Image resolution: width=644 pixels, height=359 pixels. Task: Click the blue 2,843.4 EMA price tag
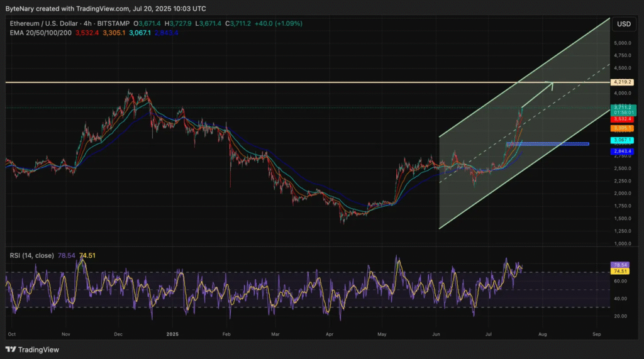[x=622, y=152]
